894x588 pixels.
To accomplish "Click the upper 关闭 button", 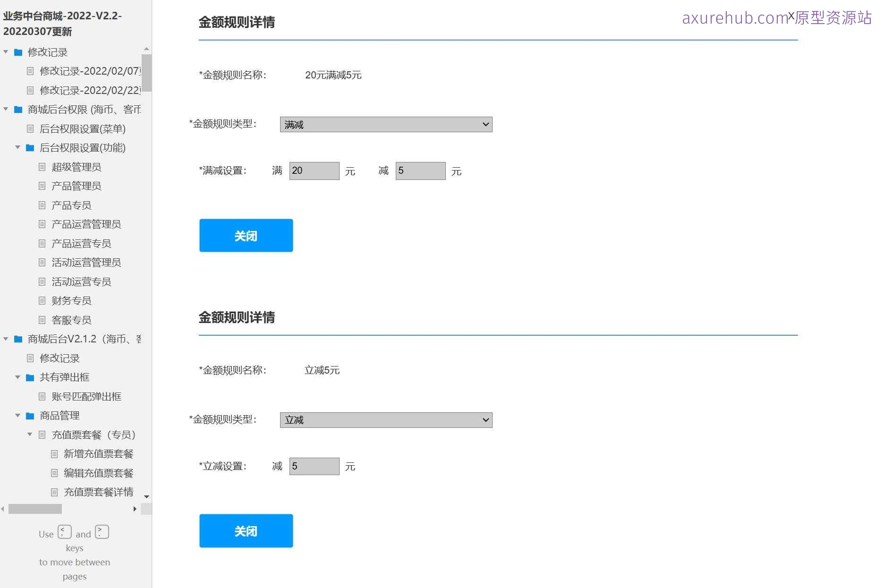I will coord(246,235).
